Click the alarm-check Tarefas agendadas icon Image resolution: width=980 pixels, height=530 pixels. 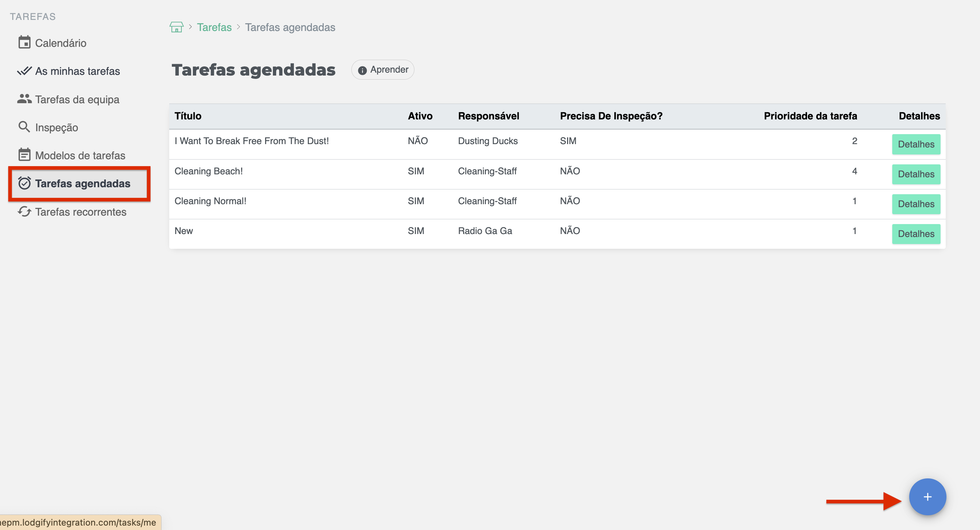click(x=24, y=183)
